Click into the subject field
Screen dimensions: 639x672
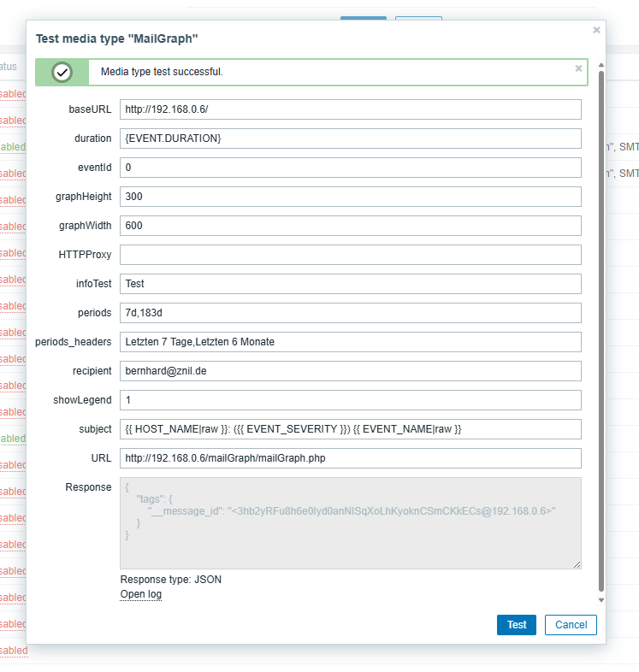350,429
